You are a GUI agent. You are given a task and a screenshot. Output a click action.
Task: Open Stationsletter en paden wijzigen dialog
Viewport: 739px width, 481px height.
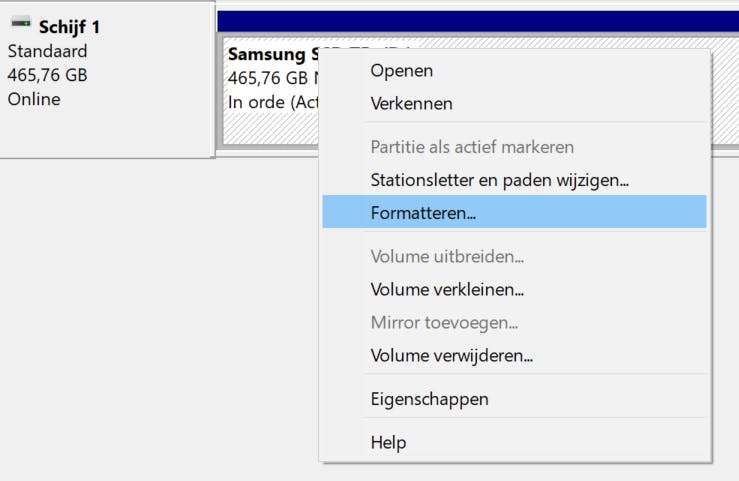(x=499, y=181)
